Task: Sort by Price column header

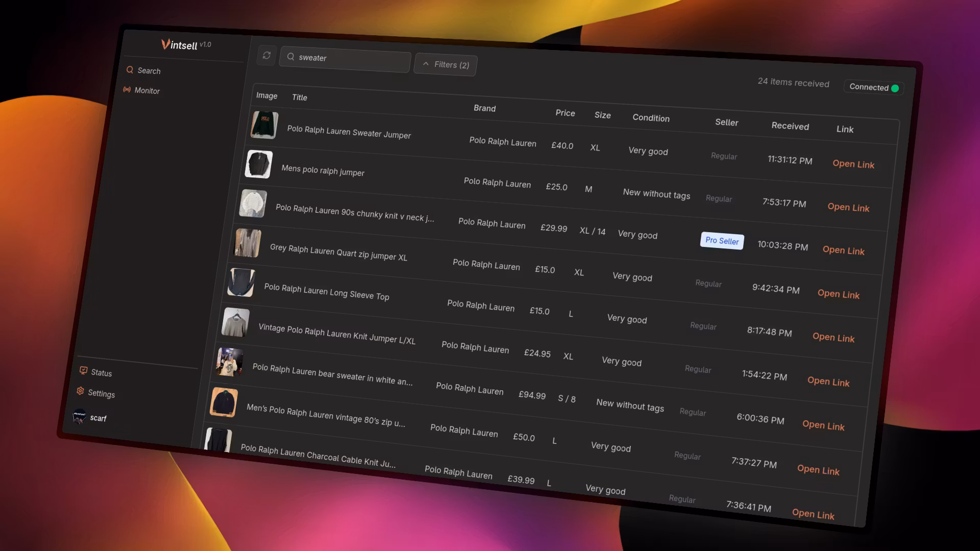Action: [565, 113]
